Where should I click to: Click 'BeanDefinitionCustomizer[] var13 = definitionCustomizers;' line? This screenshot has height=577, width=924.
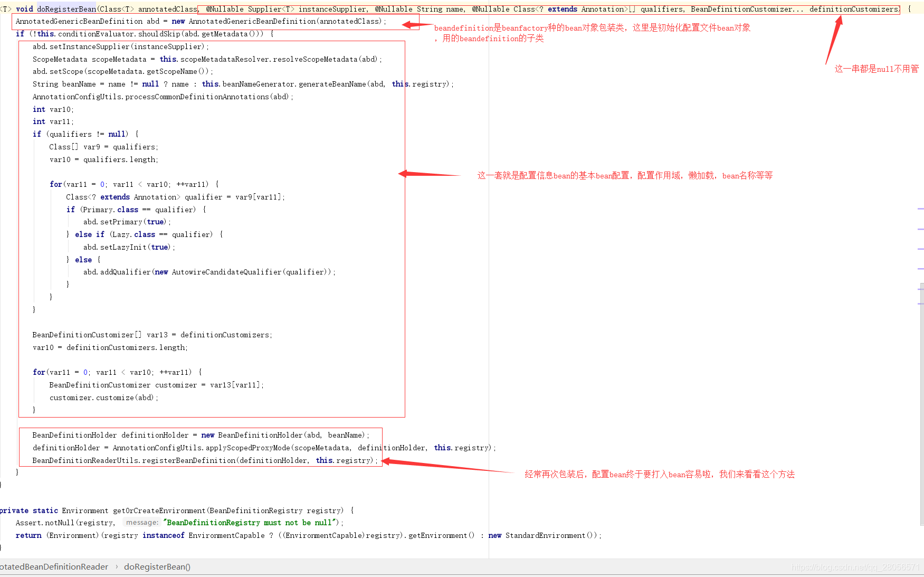[153, 335]
